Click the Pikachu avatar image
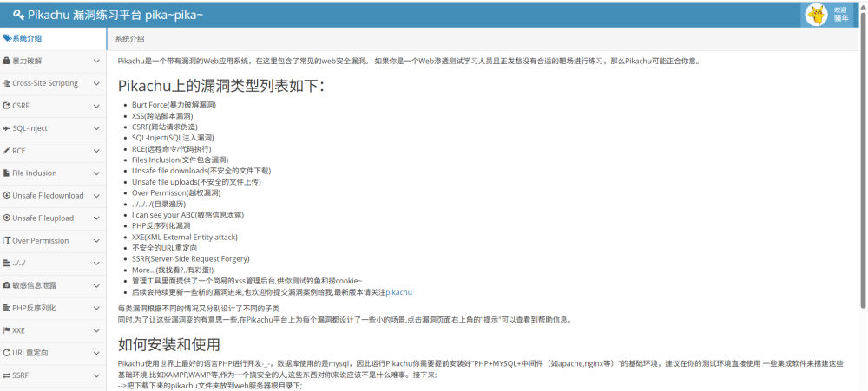 (x=817, y=15)
